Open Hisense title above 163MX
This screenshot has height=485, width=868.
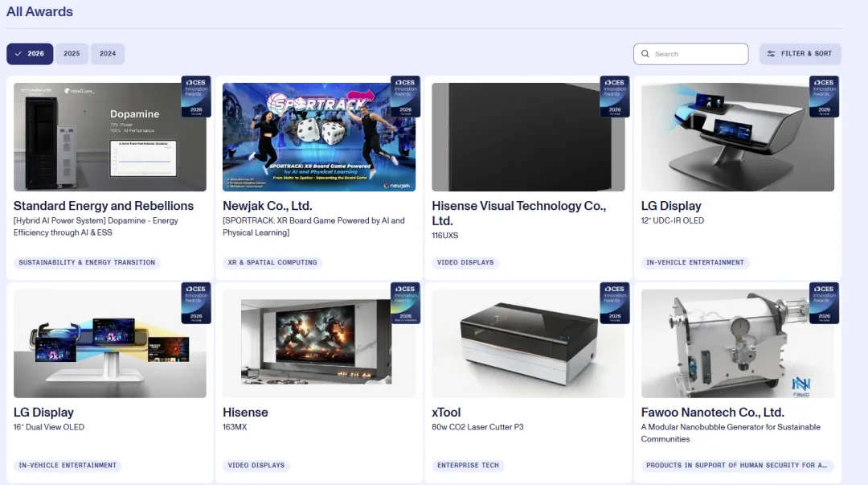click(x=245, y=413)
